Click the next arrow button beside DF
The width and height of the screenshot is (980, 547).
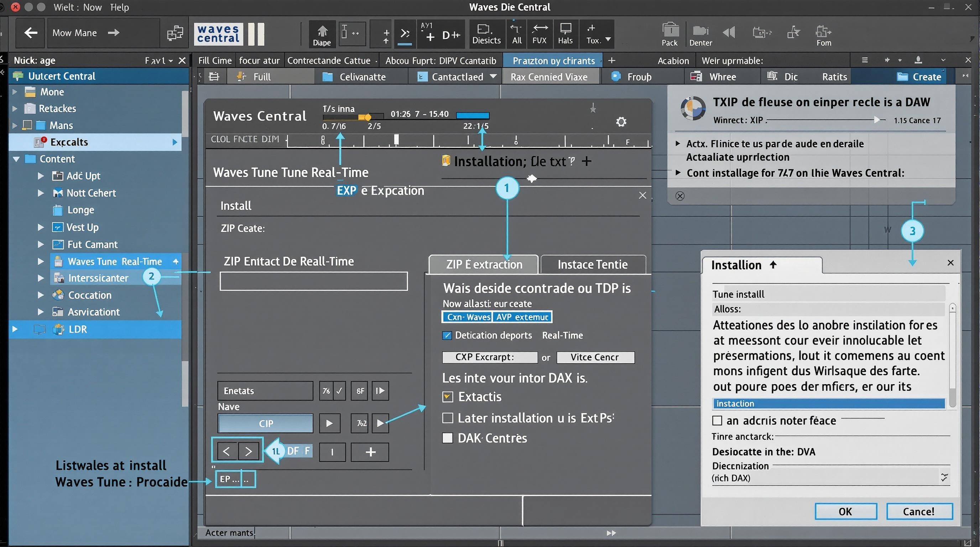point(249,451)
